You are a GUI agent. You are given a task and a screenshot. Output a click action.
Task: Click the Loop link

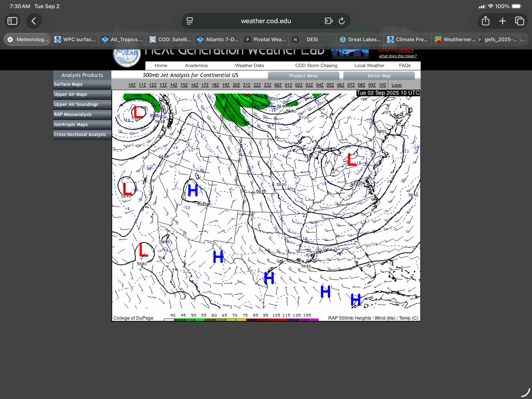396,85
